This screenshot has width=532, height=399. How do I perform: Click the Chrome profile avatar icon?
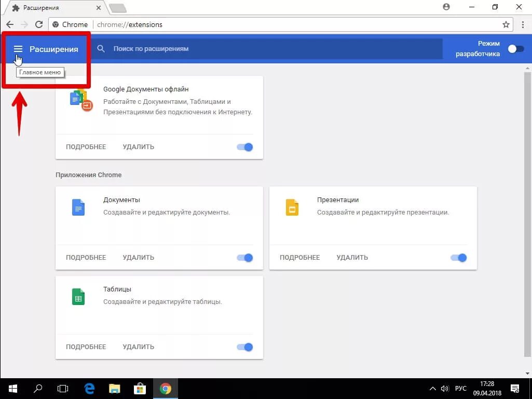coord(446,7)
